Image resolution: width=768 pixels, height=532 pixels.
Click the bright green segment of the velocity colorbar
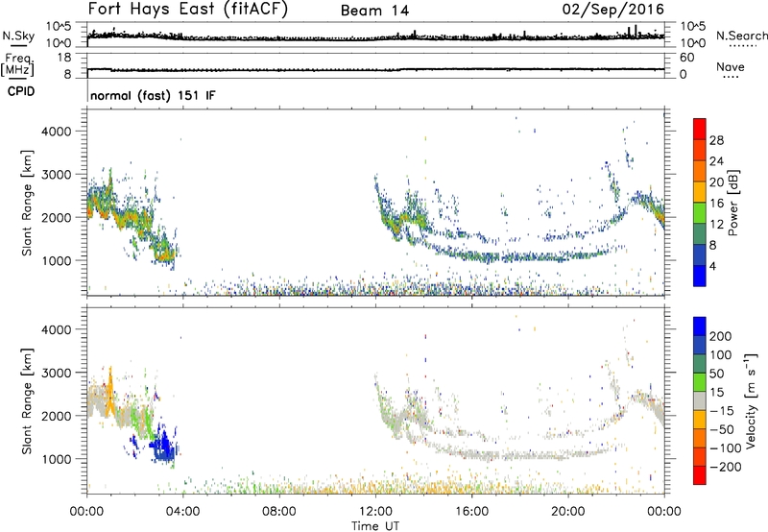pyautogui.click(x=700, y=382)
